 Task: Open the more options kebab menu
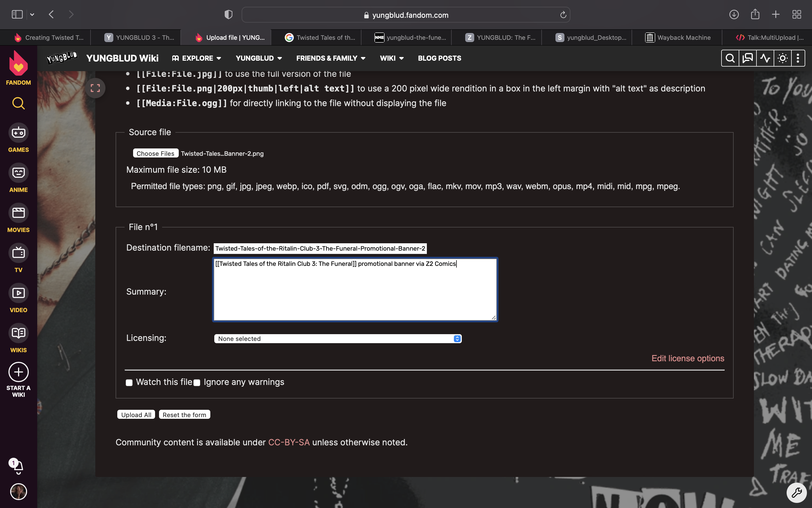[798, 58]
